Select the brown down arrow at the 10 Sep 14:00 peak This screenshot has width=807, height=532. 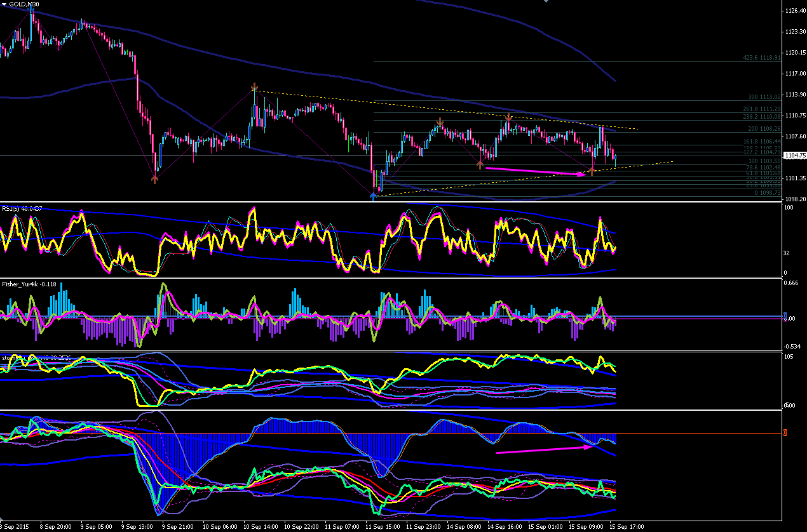tap(254, 87)
